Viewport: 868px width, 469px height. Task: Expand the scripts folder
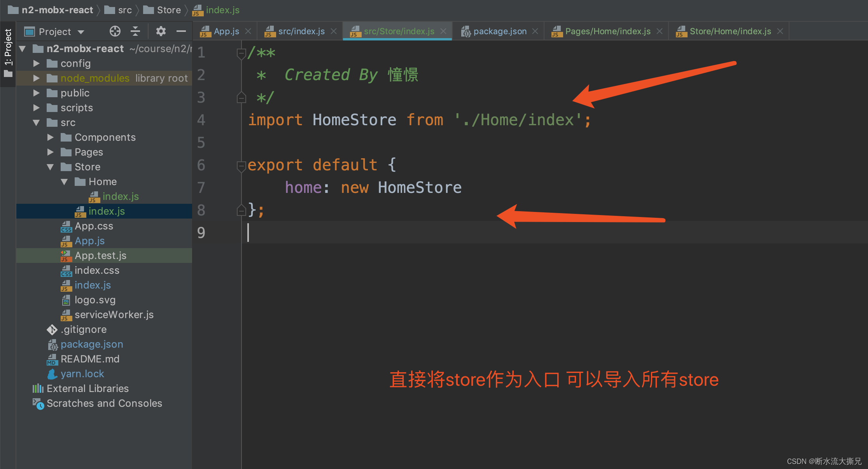[x=37, y=108]
